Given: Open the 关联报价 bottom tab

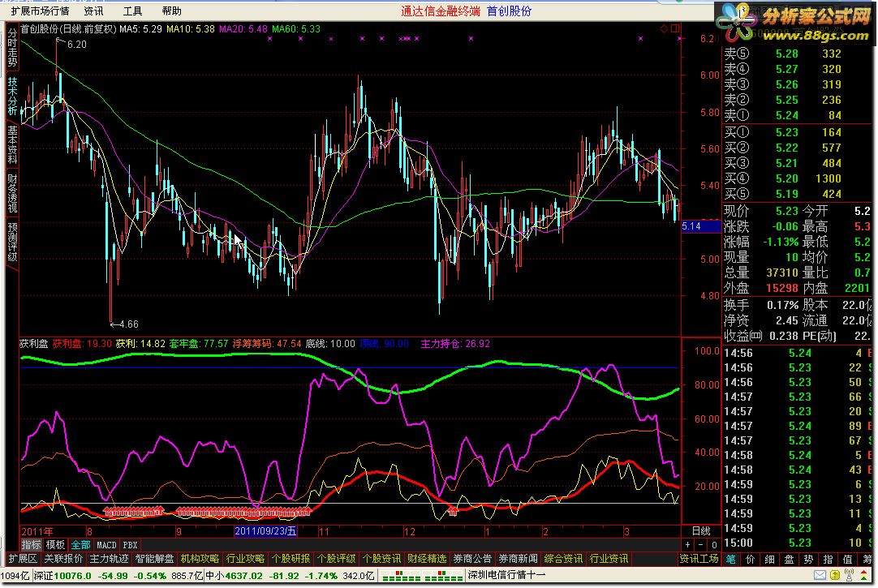Looking at the screenshot, I should coord(63,559).
